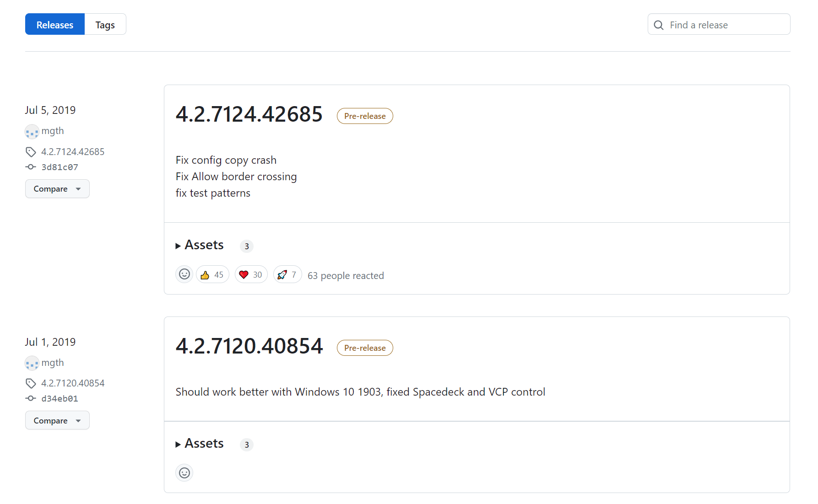
Task: Switch to the Releases tab
Action: point(55,25)
